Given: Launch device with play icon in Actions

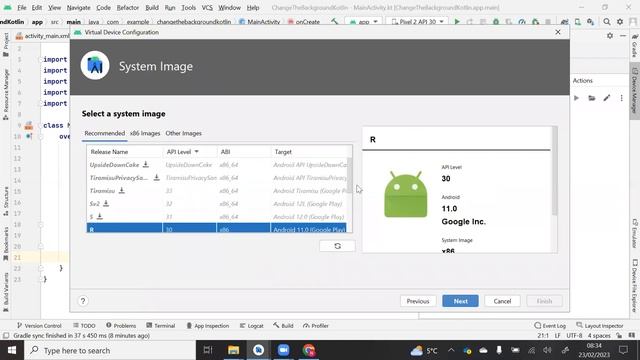Looking at the screenshot, I should tap(576, 98).
